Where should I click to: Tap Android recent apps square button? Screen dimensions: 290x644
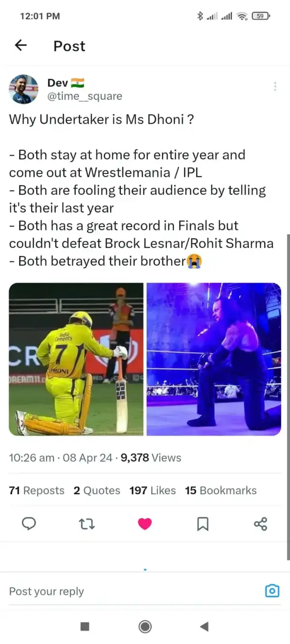pos(85,627)
